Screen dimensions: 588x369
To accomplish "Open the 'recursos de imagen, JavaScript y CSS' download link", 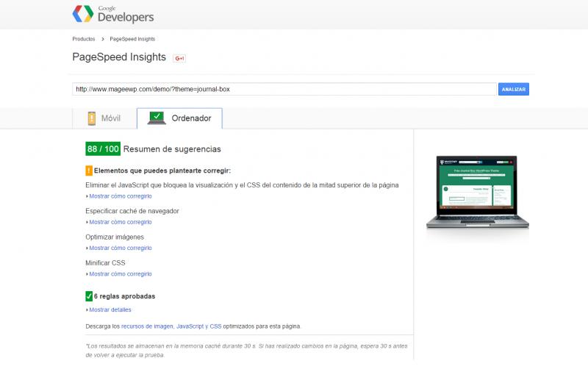I will (x=171, y=326).
